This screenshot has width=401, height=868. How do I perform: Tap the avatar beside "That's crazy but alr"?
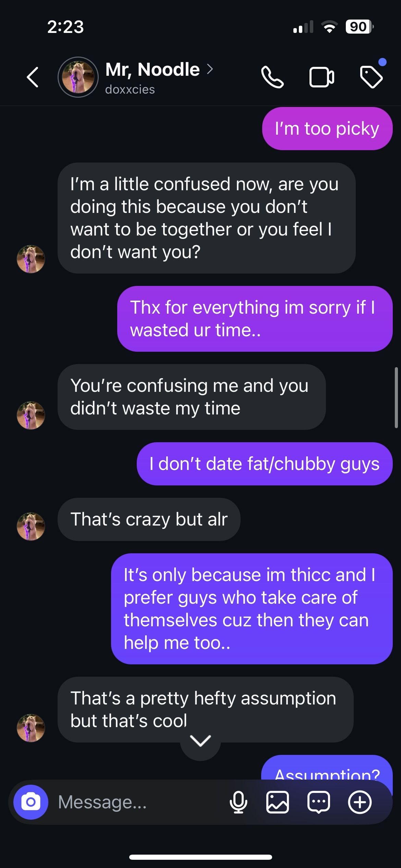coord(31,526)
